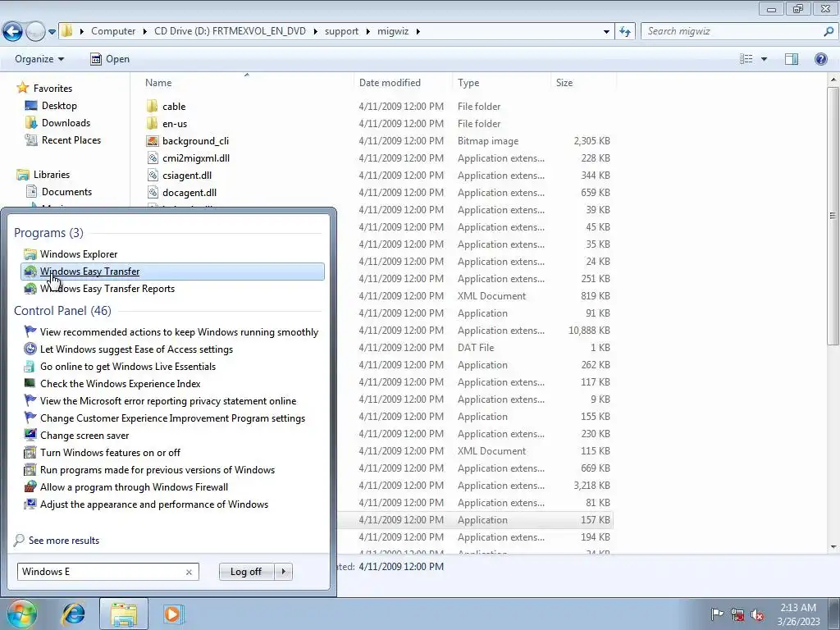Viewport: 840px width, 630px height.
Task: Click Windows Explorer taskbar icon
Action: point(124,614)
